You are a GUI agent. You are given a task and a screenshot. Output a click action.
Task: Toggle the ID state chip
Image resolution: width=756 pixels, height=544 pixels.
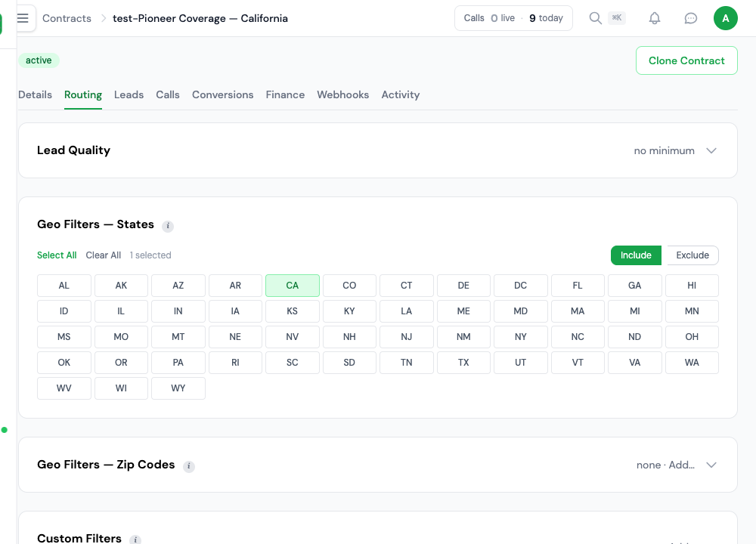tap(64, 311)
